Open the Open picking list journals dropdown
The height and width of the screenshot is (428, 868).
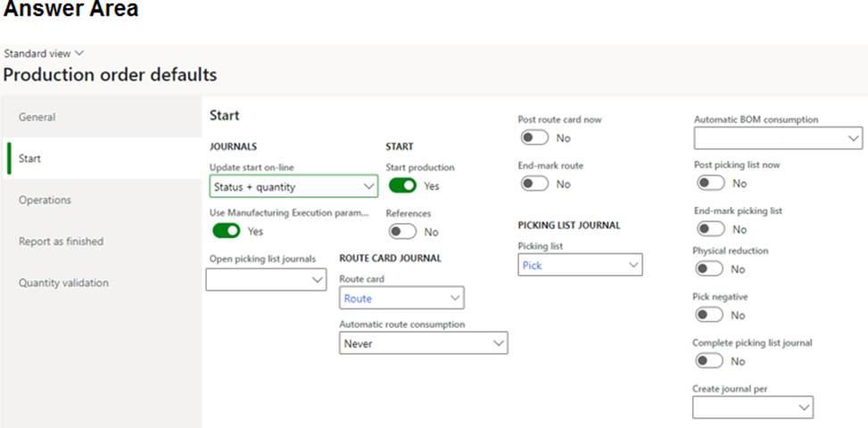pyautogui.click(x=266, y=280)
